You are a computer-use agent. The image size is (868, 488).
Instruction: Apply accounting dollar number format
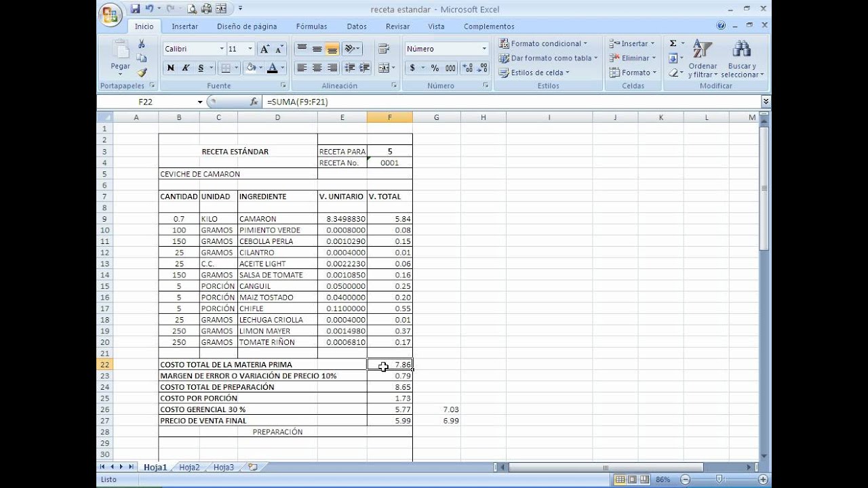[412, 68]
